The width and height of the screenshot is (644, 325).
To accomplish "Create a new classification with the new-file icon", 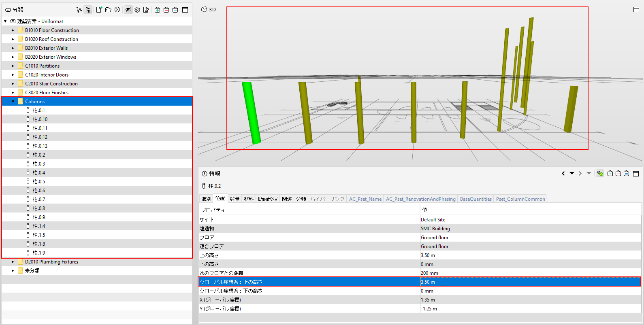I will [x=99, y=10].
